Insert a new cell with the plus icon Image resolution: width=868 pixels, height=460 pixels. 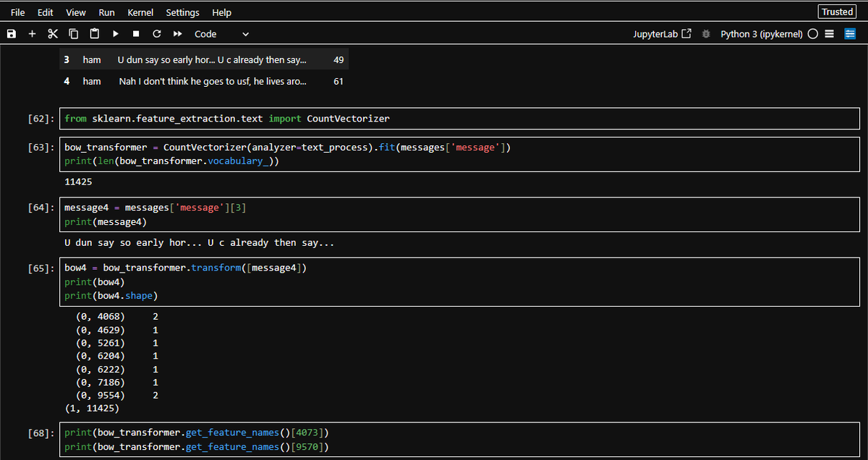tap(32, 34)
